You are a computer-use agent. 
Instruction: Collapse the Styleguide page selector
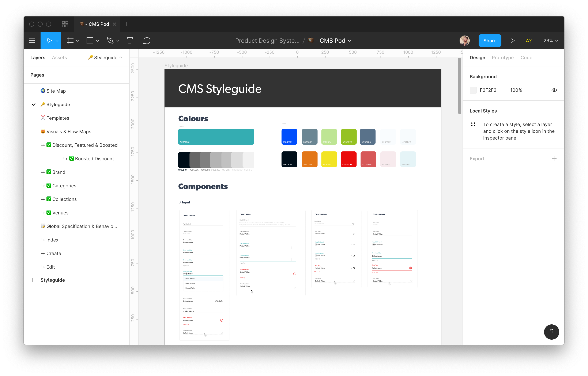coord(121,58)
